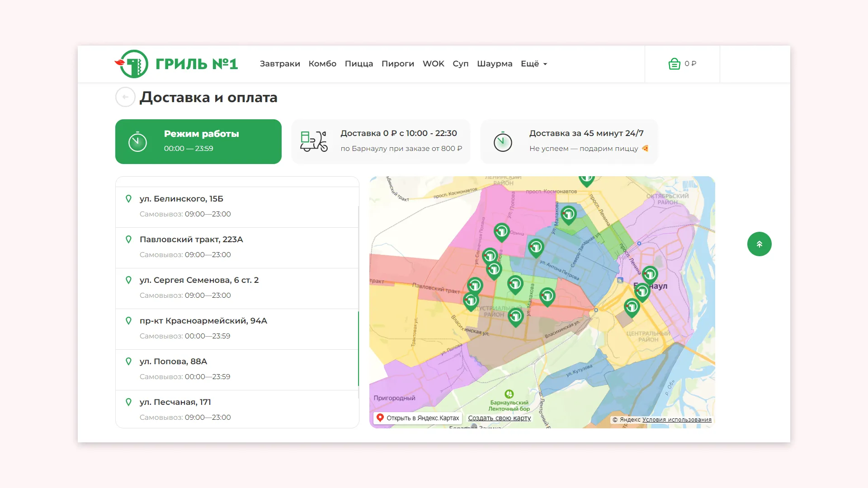Screen dimensions: 868x488
Task: Select the Доставка 0 ₽ card
Action: click(381, 141)
